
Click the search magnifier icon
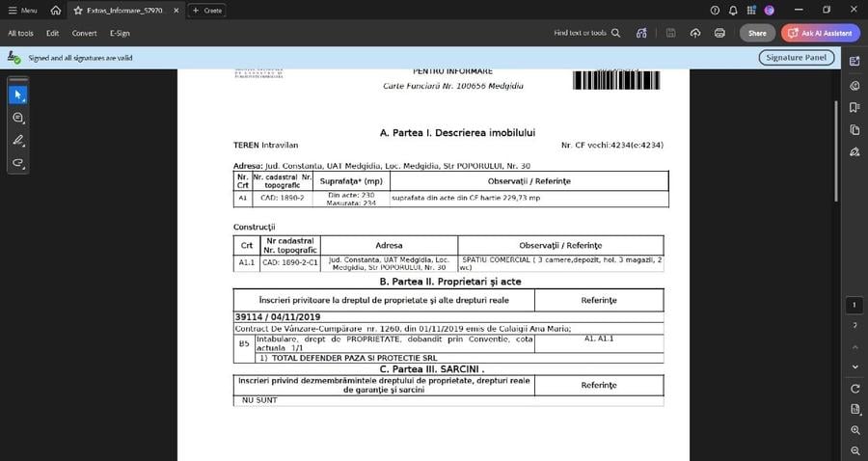tap(615, 33)
